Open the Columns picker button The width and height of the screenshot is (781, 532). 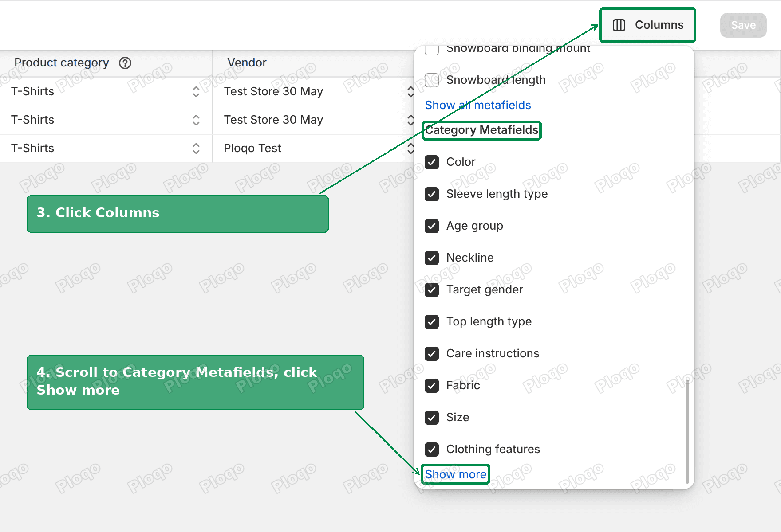(647, 25)
